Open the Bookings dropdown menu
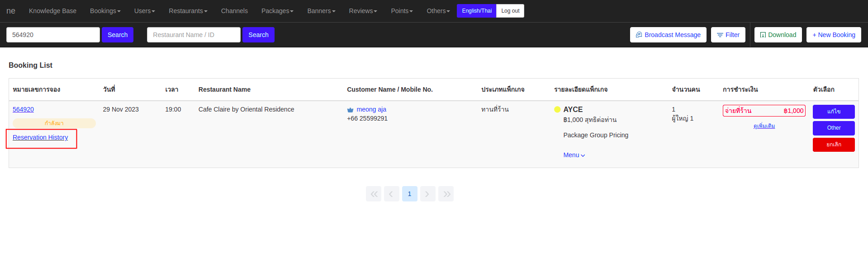This screenshot has width=868, height=271. [105, 11]
